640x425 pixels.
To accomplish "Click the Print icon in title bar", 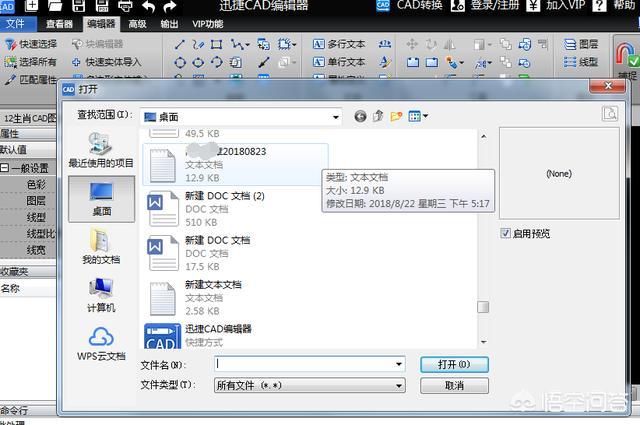I will (x=125, y=5).
